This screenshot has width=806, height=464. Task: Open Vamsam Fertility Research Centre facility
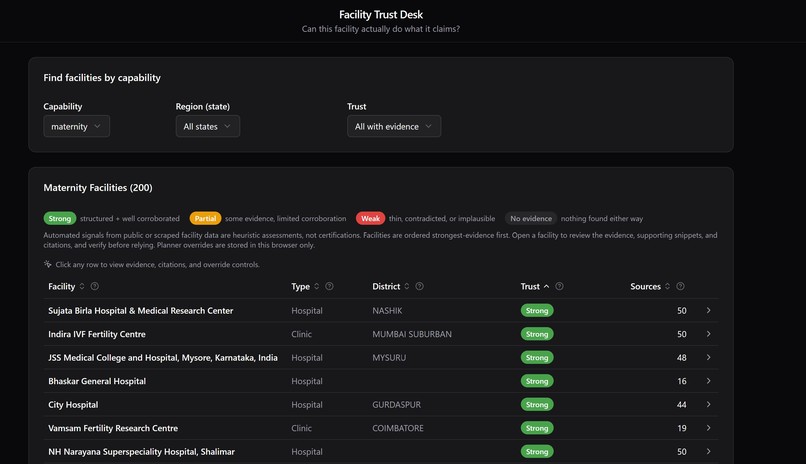pos(113,428)
